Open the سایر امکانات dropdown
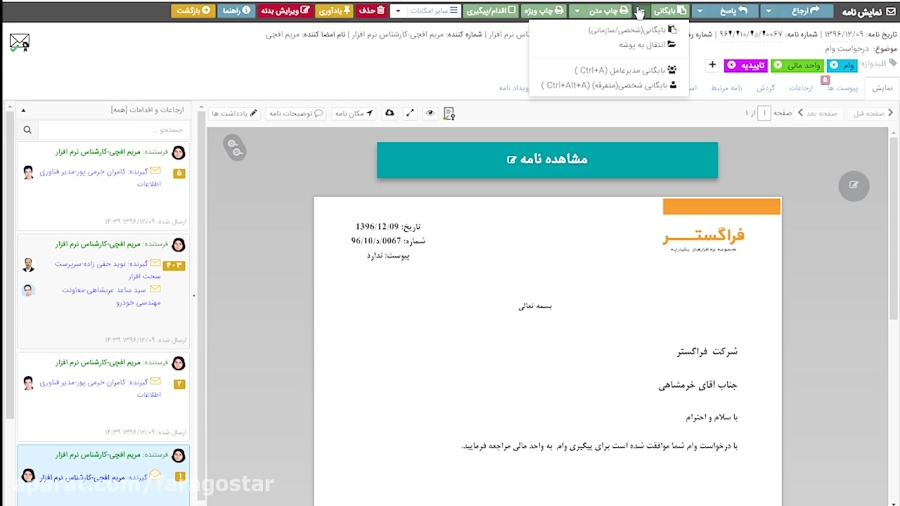 (x=425, y=11)
